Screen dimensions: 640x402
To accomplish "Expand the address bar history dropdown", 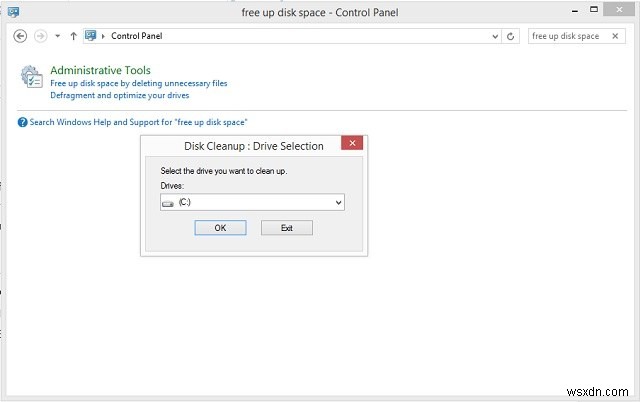I will coord(494,36).
